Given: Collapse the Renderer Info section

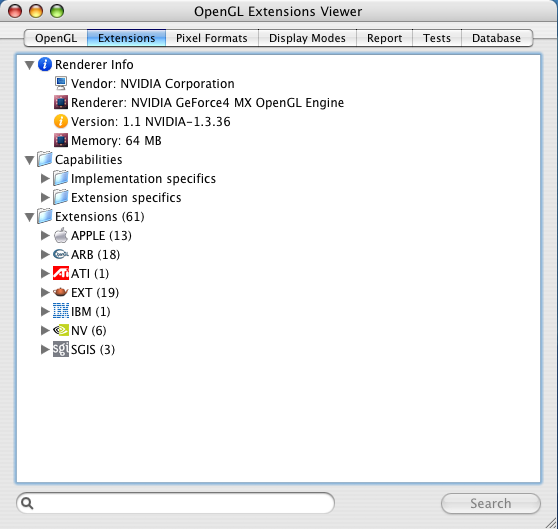Looking at the screenshot, I should (x=30, y=65).
